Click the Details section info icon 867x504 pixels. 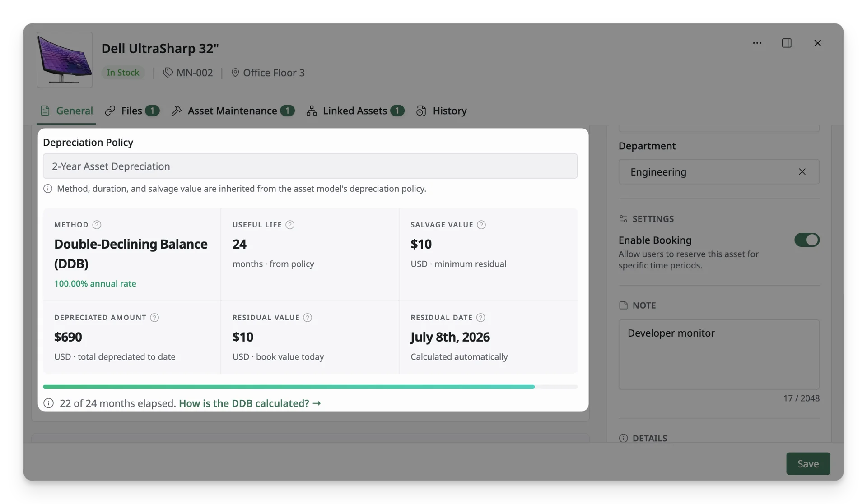click(624, 438)
